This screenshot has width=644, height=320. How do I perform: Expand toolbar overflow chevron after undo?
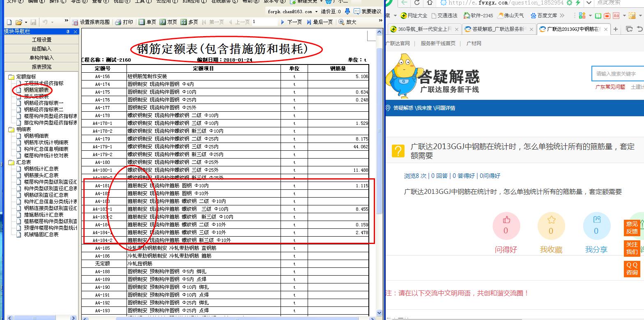[x=66, y=21]
